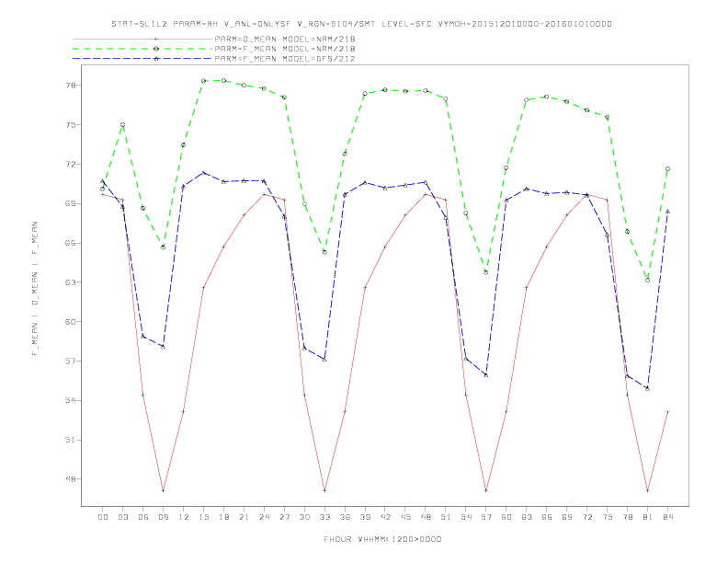Click the y-axis tick label 75
This screenshot has width=728, height=563.
tap(71, 125)
